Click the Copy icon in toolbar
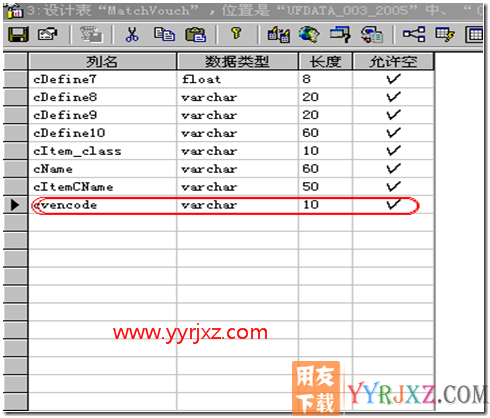The width and height of the screenshot is (490, 418). coord(164,34)
